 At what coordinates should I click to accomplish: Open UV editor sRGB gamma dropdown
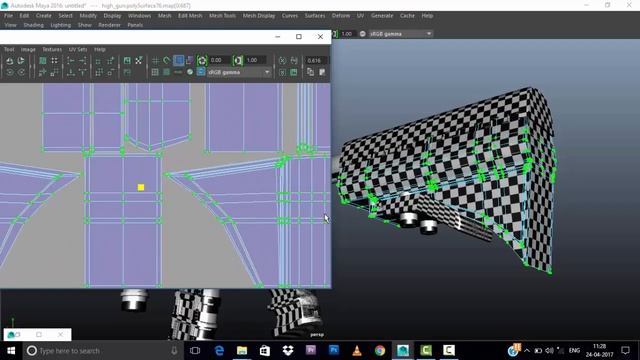tap(239, 72)
